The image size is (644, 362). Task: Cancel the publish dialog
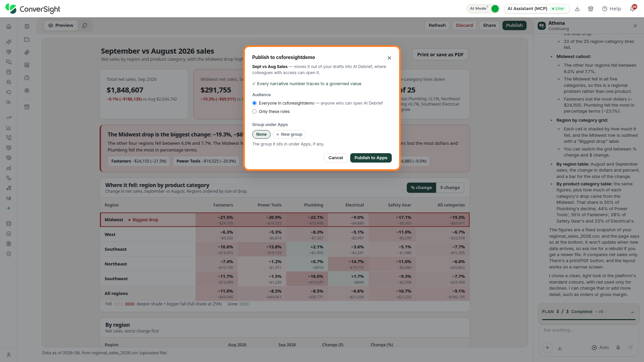click(335, 158)
